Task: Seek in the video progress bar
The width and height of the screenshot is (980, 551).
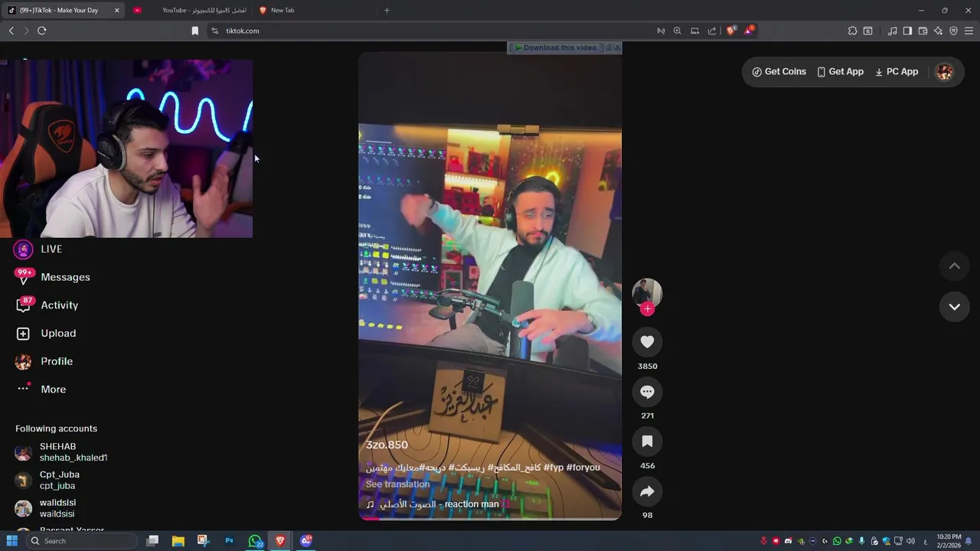Action: [490, 519]
